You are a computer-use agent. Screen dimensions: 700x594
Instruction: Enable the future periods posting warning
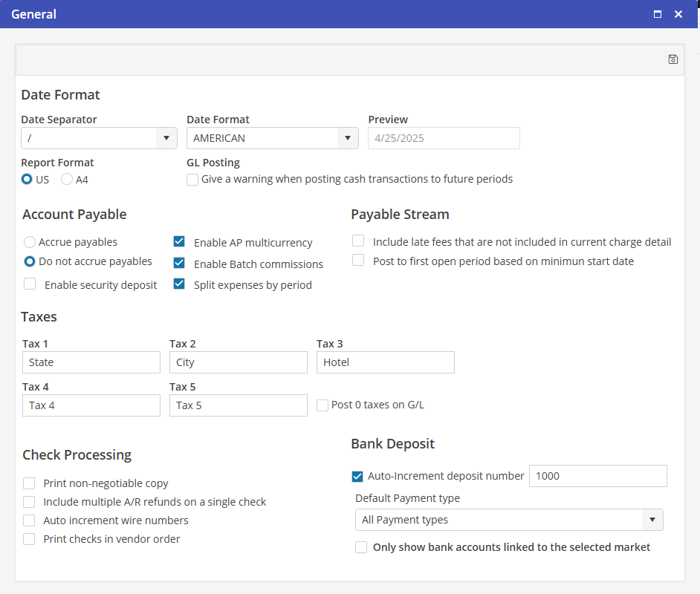point(192,179)
